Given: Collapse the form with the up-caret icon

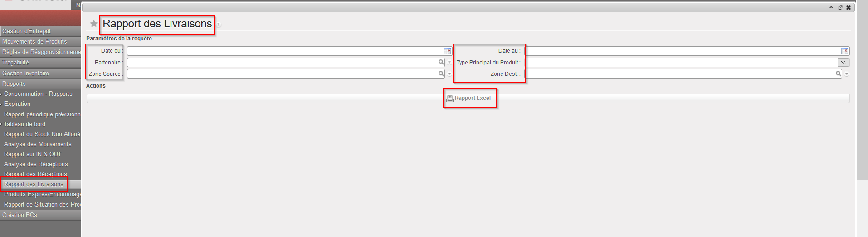Looking at the screenshot, I should click(831, 7).
